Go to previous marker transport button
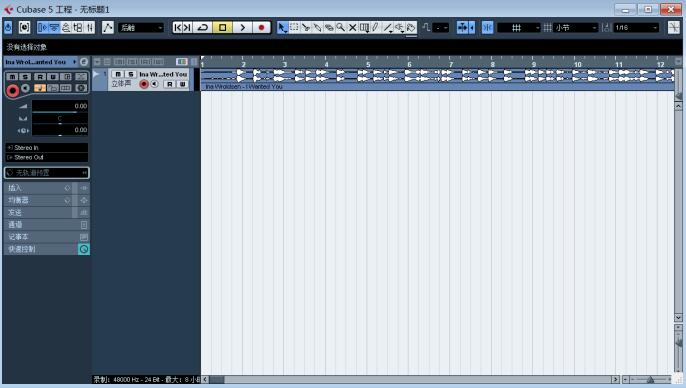 [x=178, y=28]
